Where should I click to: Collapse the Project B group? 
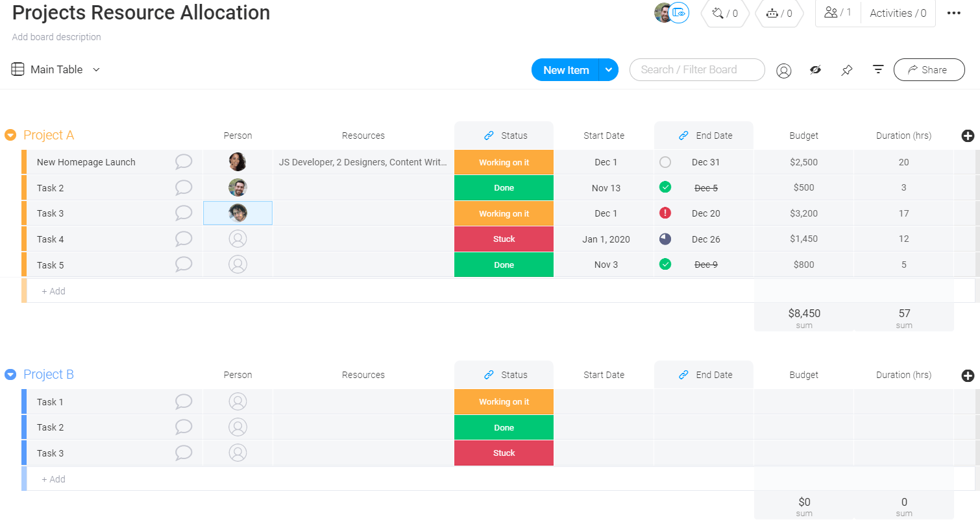10,374
